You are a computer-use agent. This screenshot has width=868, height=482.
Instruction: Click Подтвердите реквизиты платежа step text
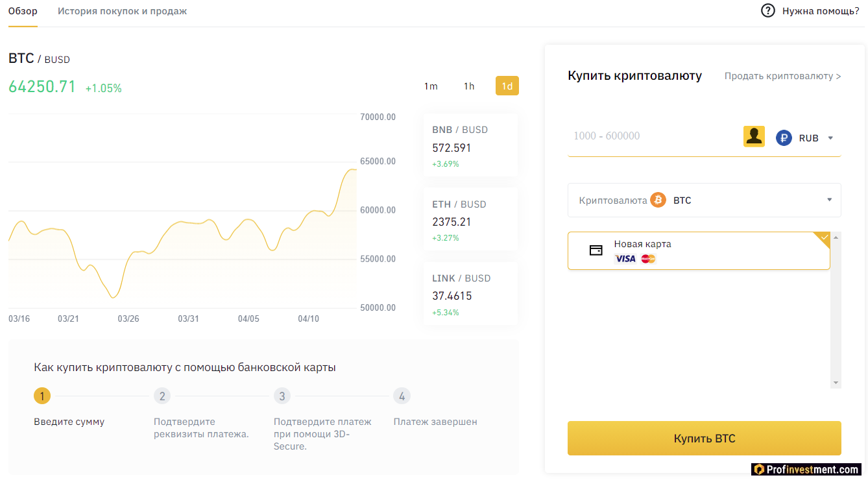(x=201, y=428)
